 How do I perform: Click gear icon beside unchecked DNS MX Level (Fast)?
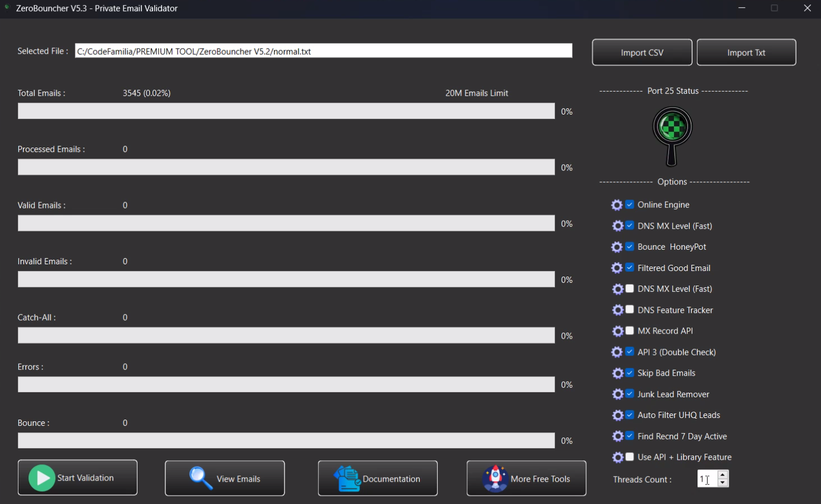coord(617,289)
